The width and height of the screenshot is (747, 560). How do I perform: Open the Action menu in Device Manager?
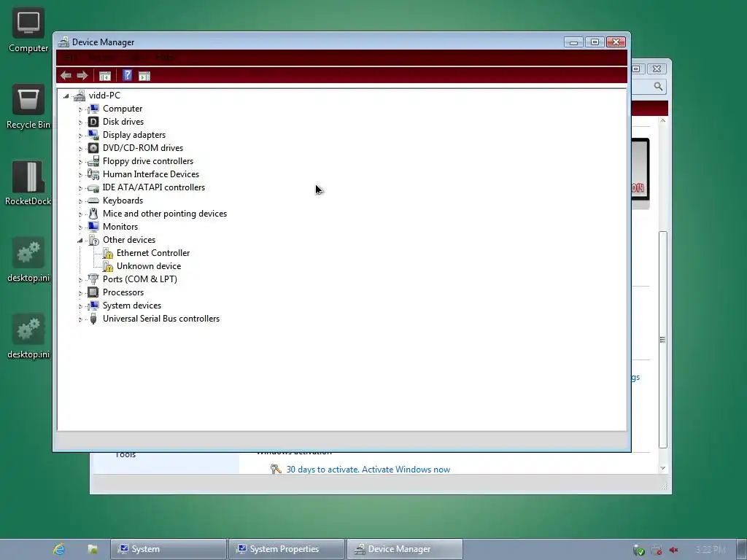pos(101,58)
